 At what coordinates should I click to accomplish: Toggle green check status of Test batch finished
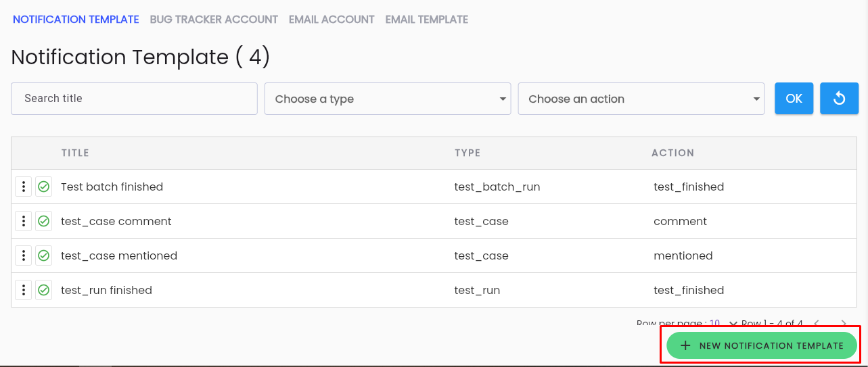44,187
